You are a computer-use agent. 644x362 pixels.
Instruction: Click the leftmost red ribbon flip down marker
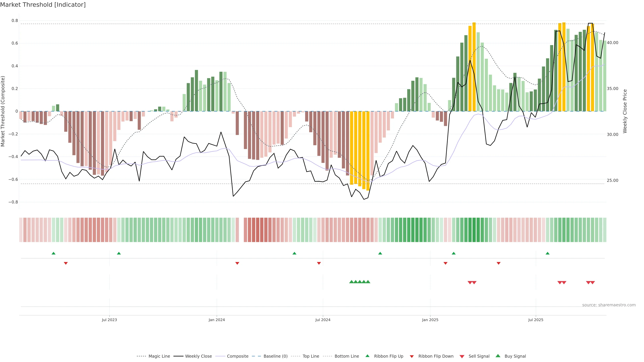[x=66, y=263]
